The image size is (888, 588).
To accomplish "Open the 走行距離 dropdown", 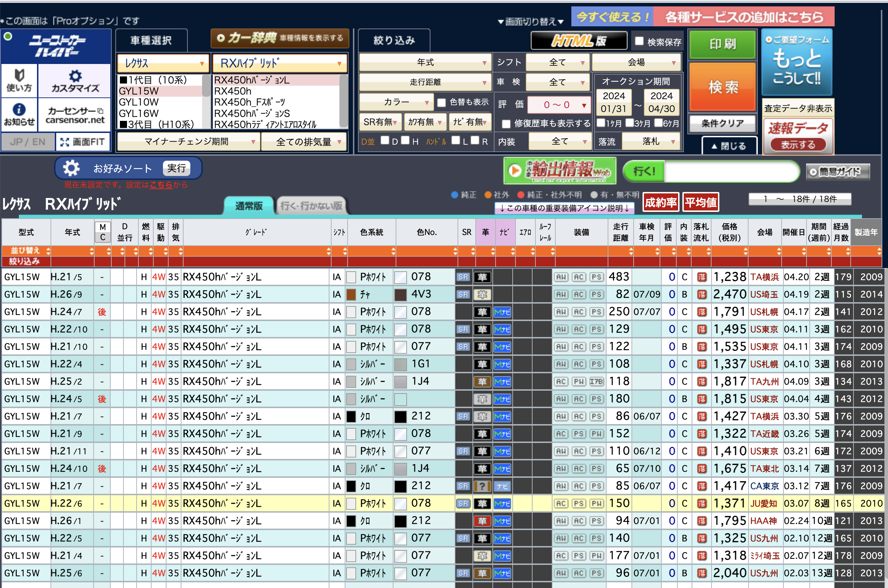I will (425, 82).
